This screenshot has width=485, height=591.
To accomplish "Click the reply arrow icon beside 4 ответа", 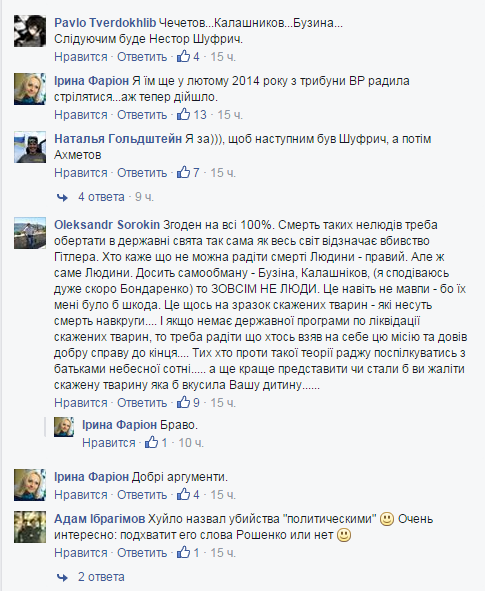I will point(62,197).
